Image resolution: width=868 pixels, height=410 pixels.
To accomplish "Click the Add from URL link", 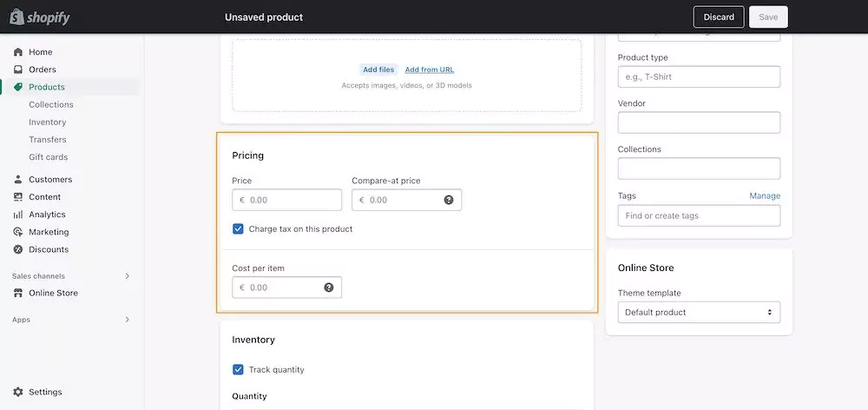I will [430, 69].
